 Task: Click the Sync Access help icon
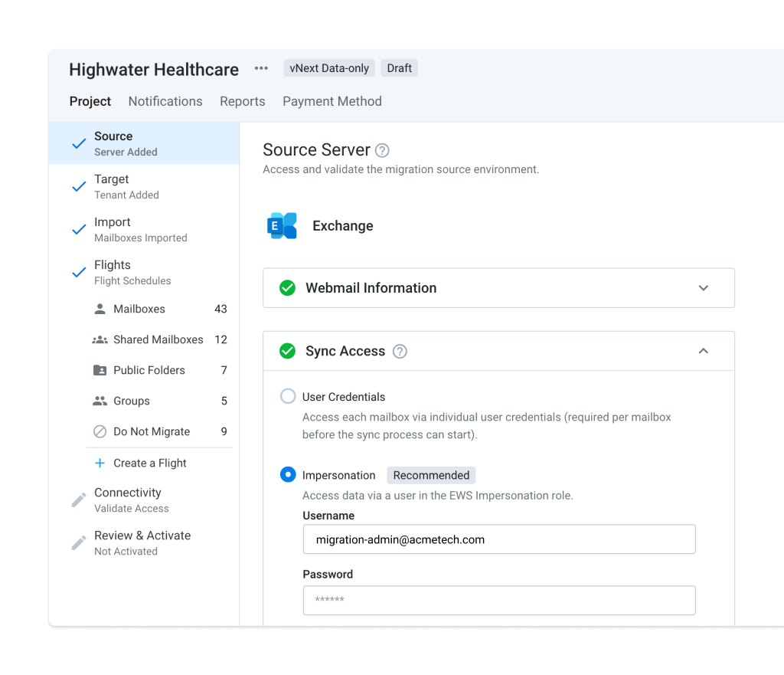(400, 351)
